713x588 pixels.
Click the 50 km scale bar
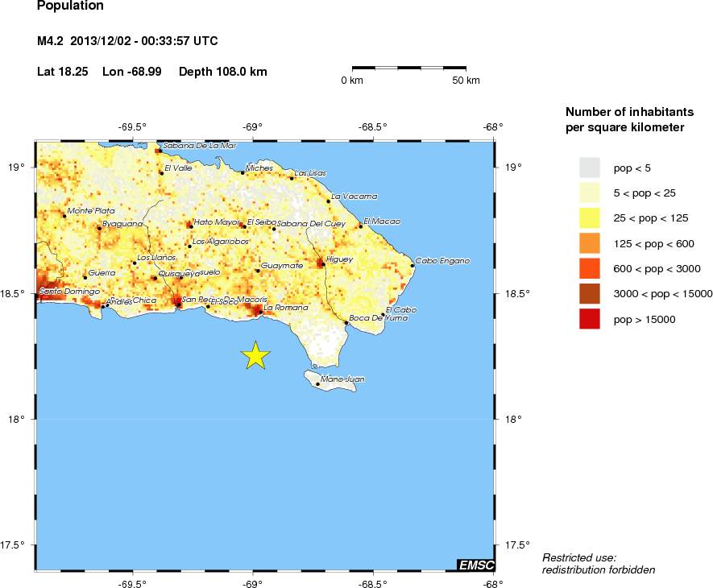tap(409, 69)
